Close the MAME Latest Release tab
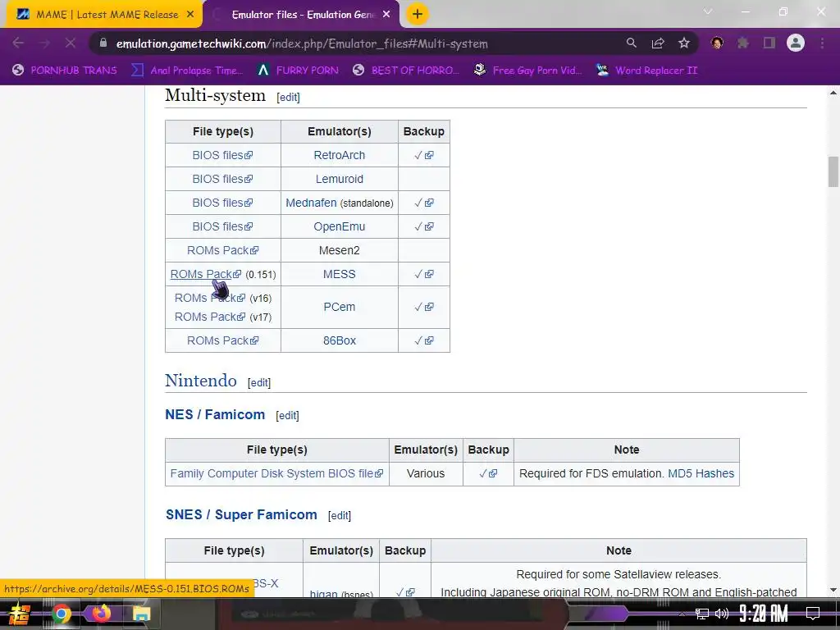Viewport: 840px width, 630px height. pos(190,15)
